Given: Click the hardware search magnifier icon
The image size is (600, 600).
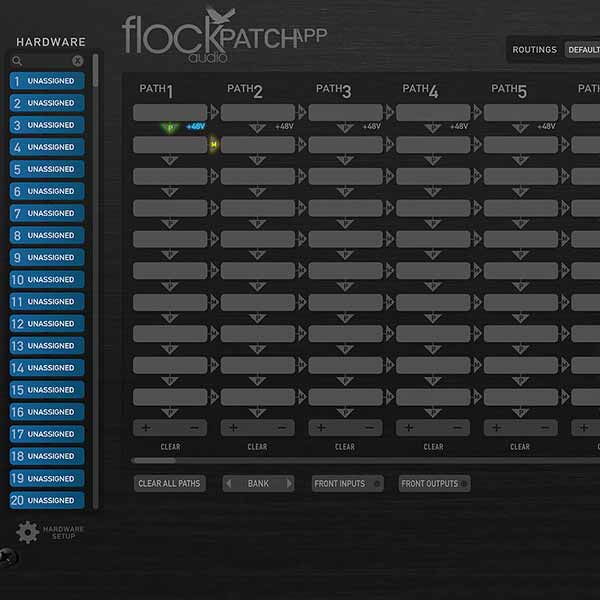Looking at the screenshot, I should pos(17,61).
